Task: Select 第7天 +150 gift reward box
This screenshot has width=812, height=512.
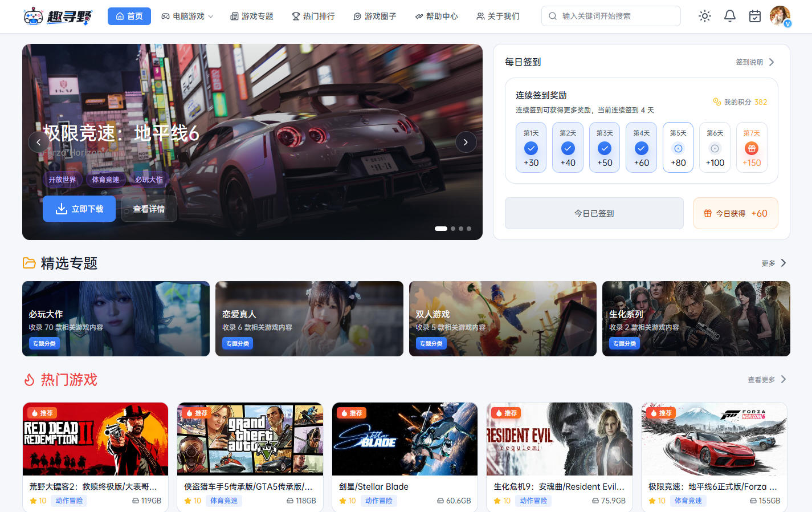Action: point(752,147)
